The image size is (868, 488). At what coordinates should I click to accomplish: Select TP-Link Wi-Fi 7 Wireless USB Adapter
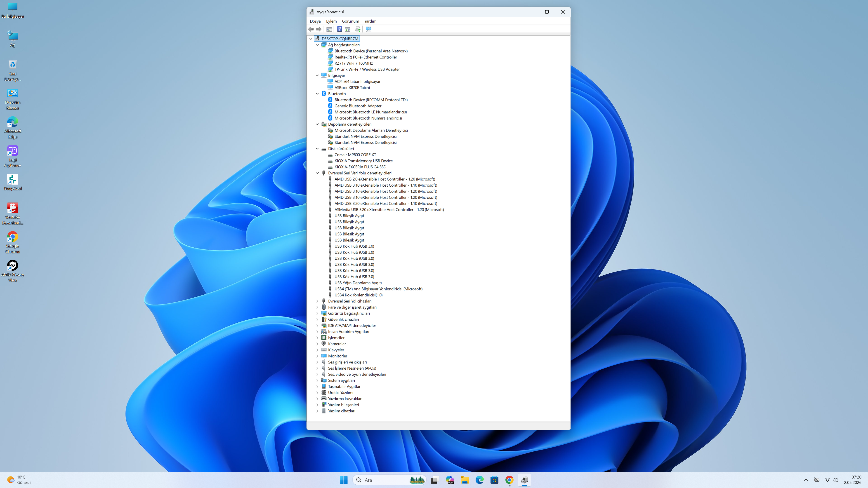(x=367, y=69)
